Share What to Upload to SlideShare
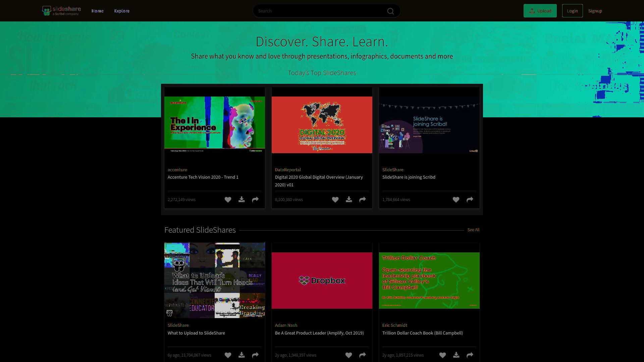 [x=255, y=355]
